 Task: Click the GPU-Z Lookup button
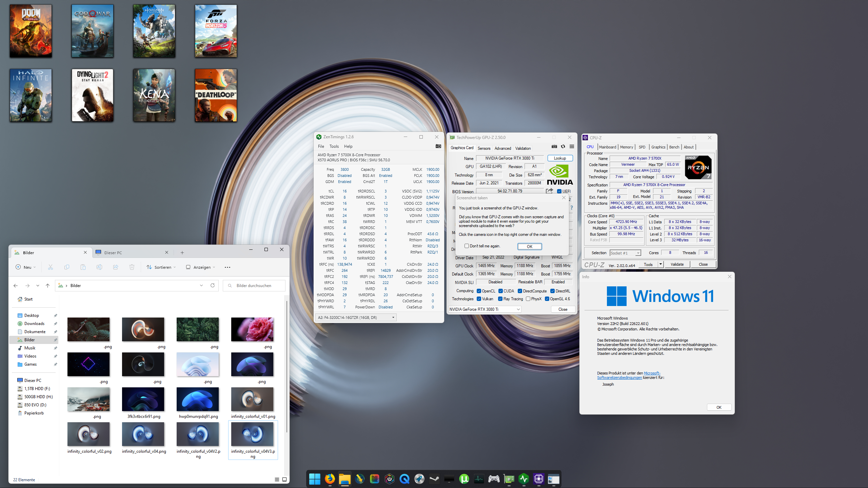pyautogui.click(x=559, y=158)
